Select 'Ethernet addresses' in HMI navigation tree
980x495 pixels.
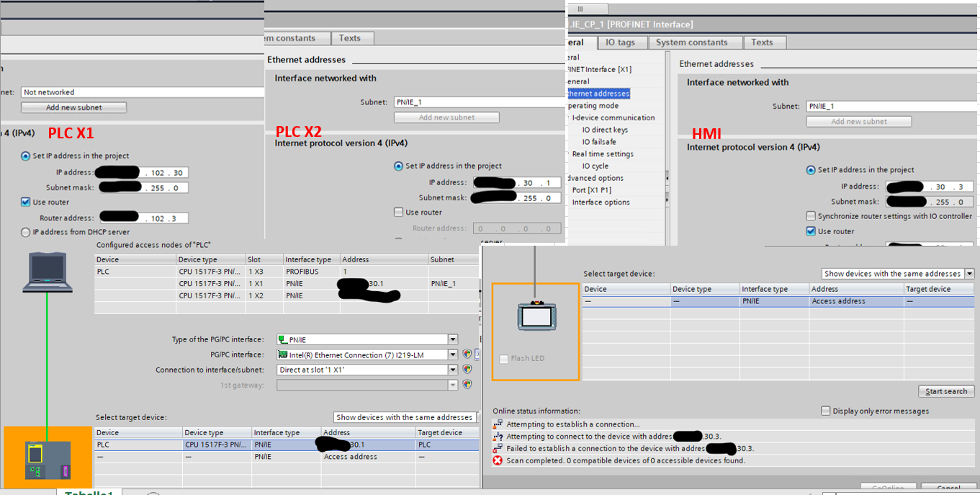[x=598, y=94]
